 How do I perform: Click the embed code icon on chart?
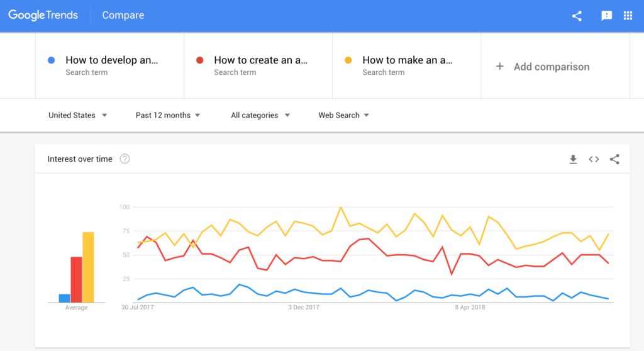click(x=594, y=159)
